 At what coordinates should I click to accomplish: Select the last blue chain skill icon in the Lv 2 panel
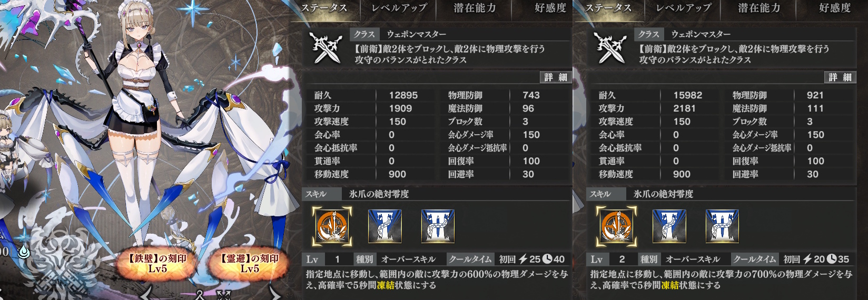tap(723, 226)
